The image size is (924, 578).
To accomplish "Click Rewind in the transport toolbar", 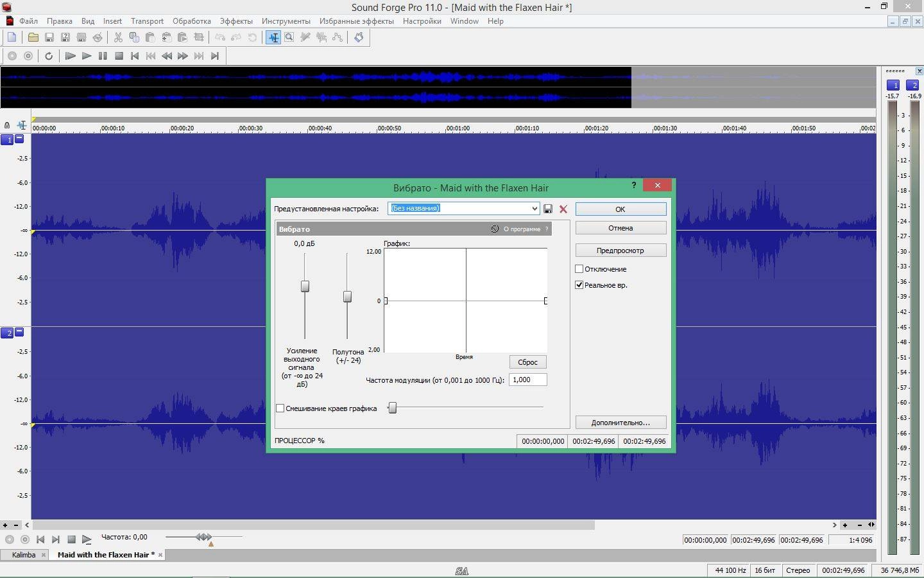I will (x=167, y=56).
